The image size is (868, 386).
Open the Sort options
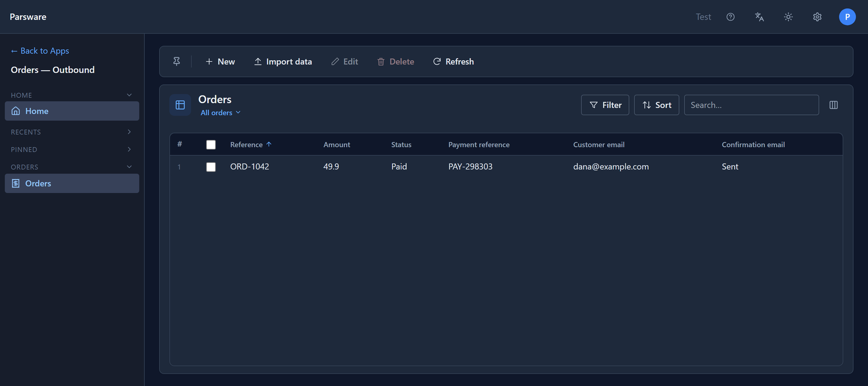[x=656, y=105]
